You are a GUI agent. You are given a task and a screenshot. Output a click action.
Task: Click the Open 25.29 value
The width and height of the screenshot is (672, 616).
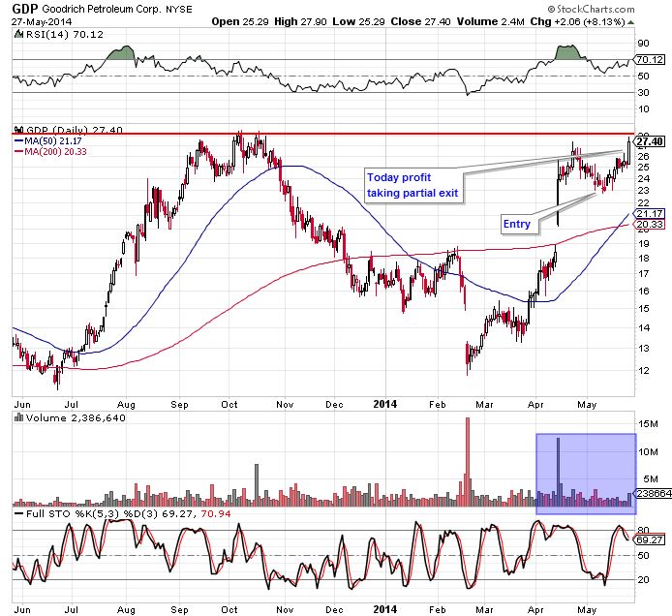(x=240, y=21)
